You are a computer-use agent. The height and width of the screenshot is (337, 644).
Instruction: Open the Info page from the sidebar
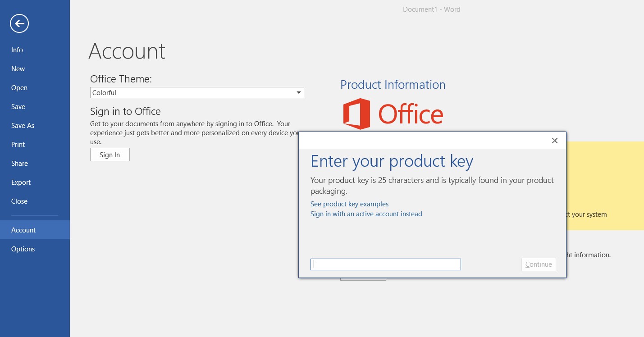(17, 50)
